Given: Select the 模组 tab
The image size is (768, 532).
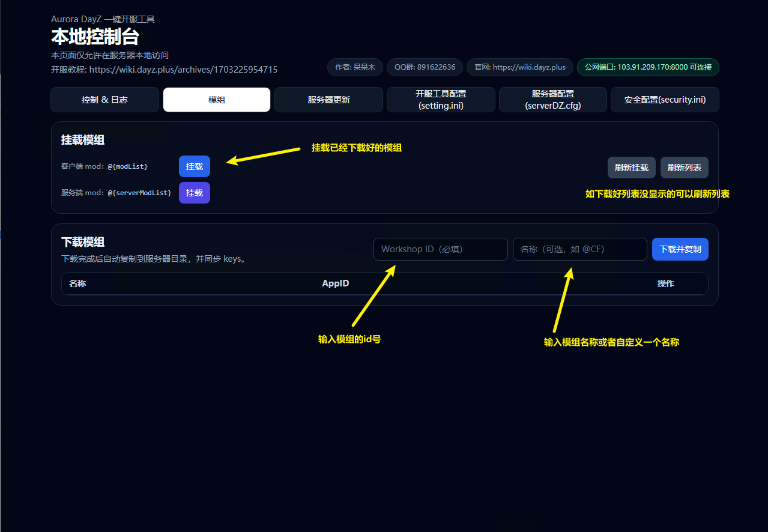Looking at the screenshot, I should [x=216, y=100].
